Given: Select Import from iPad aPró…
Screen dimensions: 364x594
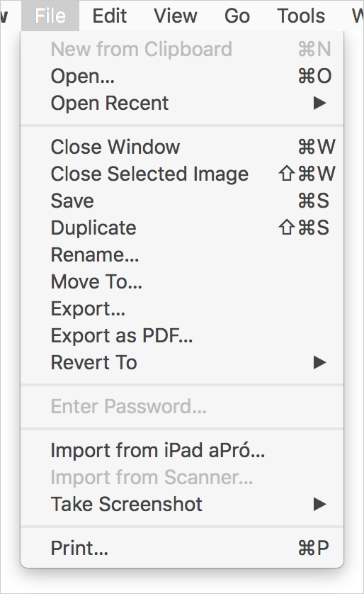Looking at the screenshot, I should coord(182,450).
